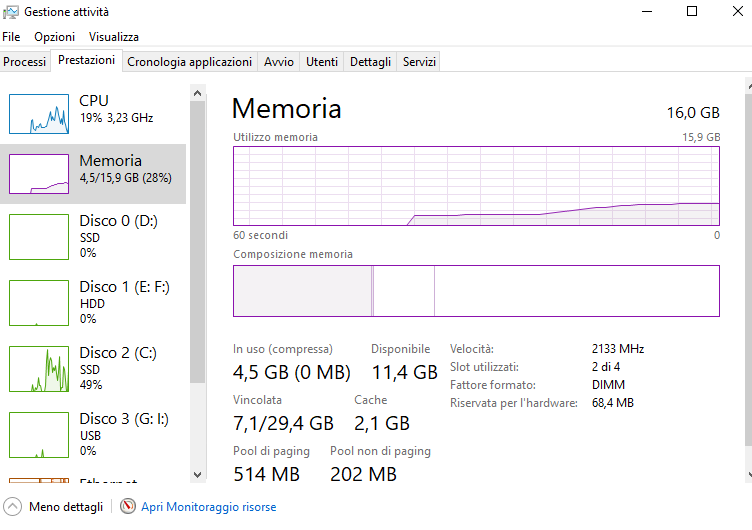Click the Cache 2,1 GB value
The image size is (752, 530).
click(x=382, y=423)
